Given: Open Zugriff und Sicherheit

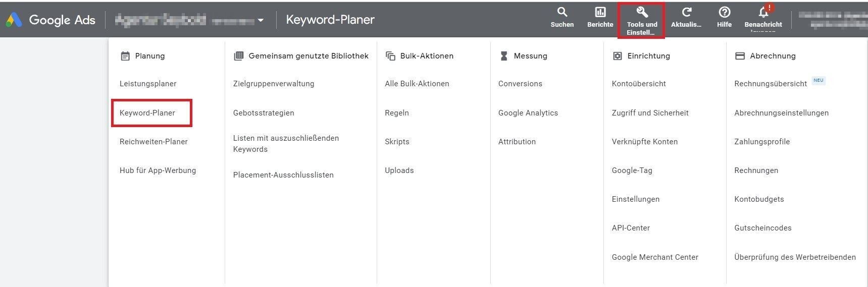Looking at the screenshot, I should (x=650, y=113).
